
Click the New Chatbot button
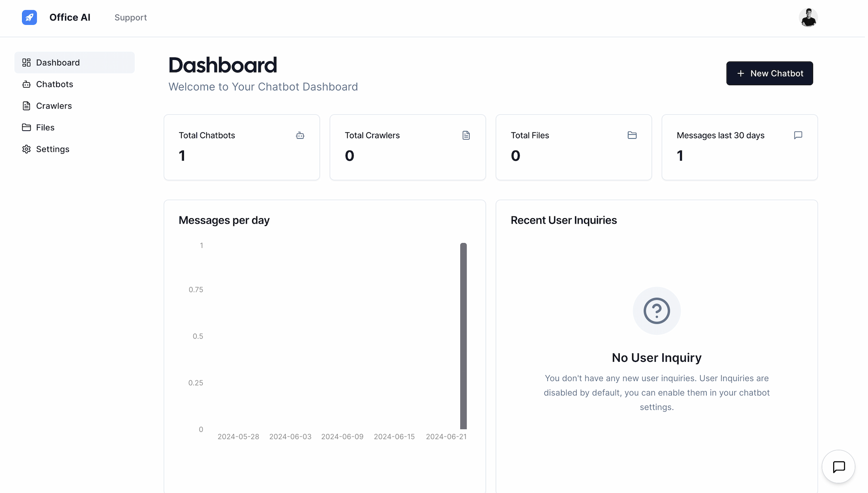(769, 73)
